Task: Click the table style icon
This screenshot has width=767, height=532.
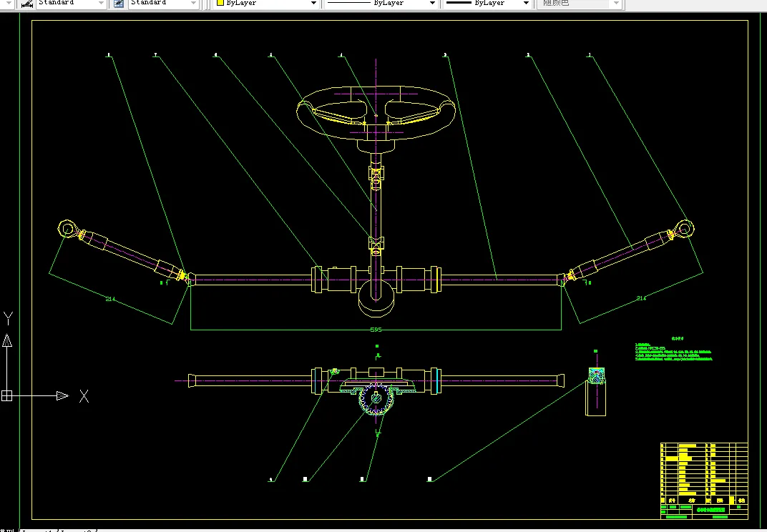Action: pyautogui.click(x=118, y=4)
